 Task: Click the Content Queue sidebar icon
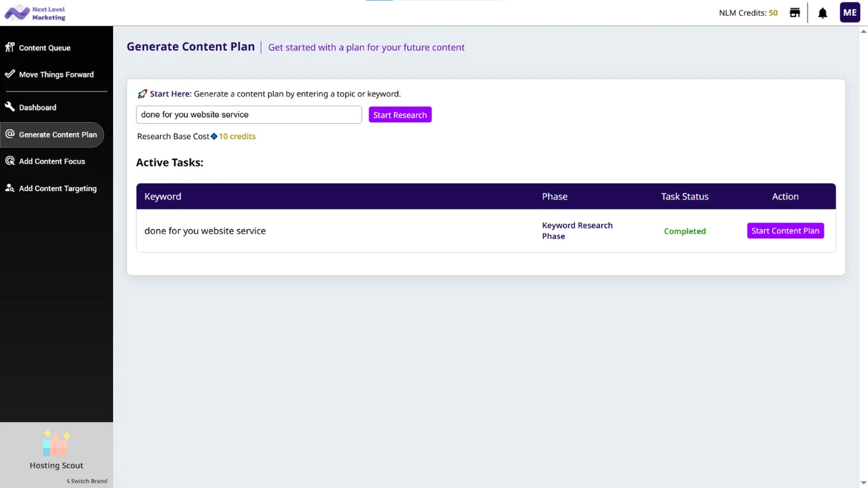coord(10,48)
